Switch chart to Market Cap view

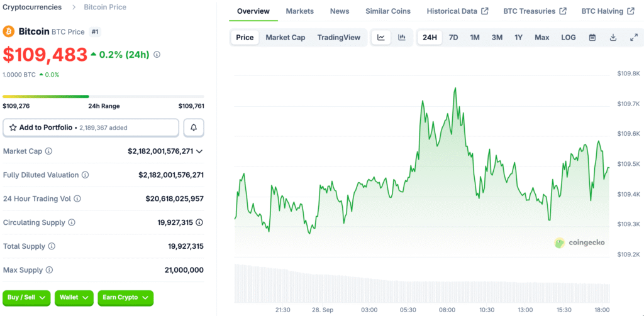coord(285,38)
